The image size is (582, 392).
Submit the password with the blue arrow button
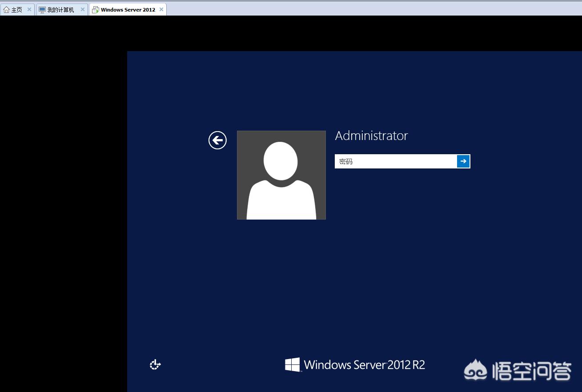tap(463, 161)
